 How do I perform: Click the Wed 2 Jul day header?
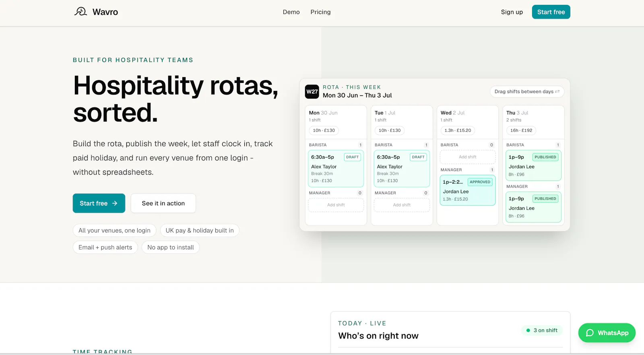pos(452,113)
